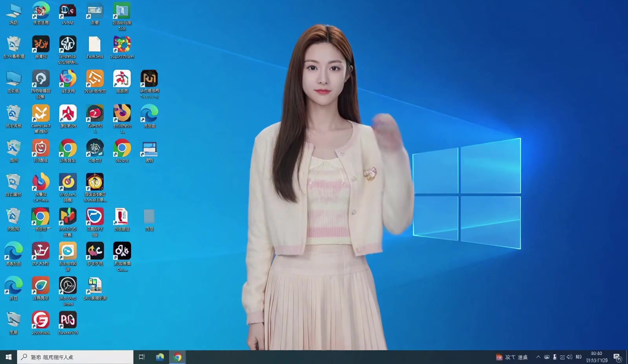628x364 pixels.
Task: Select the green book-style shortcut in the top row
Action: 122,10
